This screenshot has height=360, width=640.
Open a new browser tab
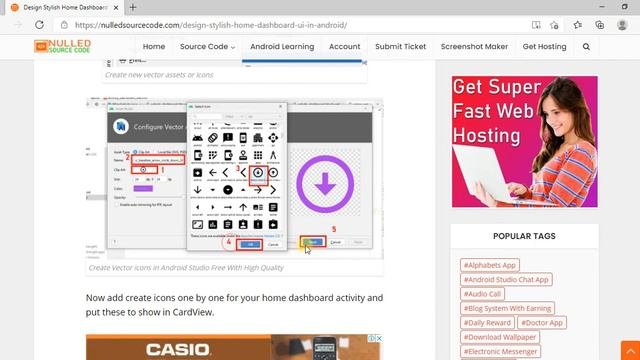133,7
